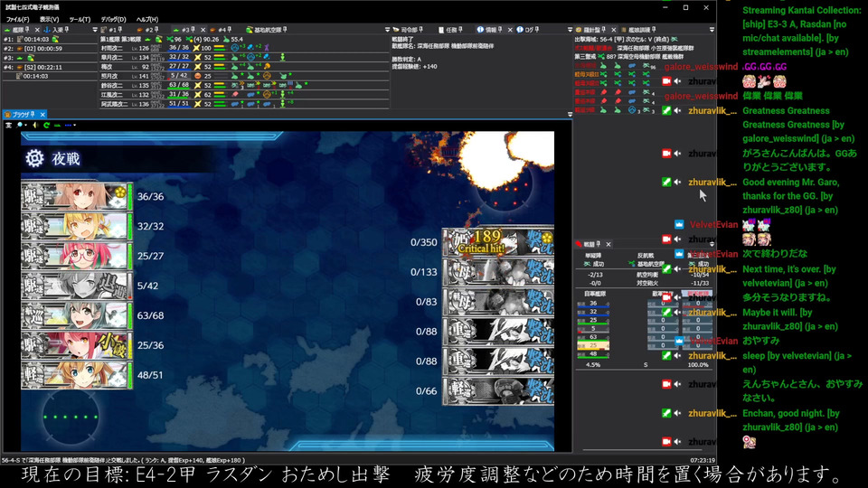Click enemy flagship banner showing 0/350
Screen dimensions: 868x488
coord(498,242)
